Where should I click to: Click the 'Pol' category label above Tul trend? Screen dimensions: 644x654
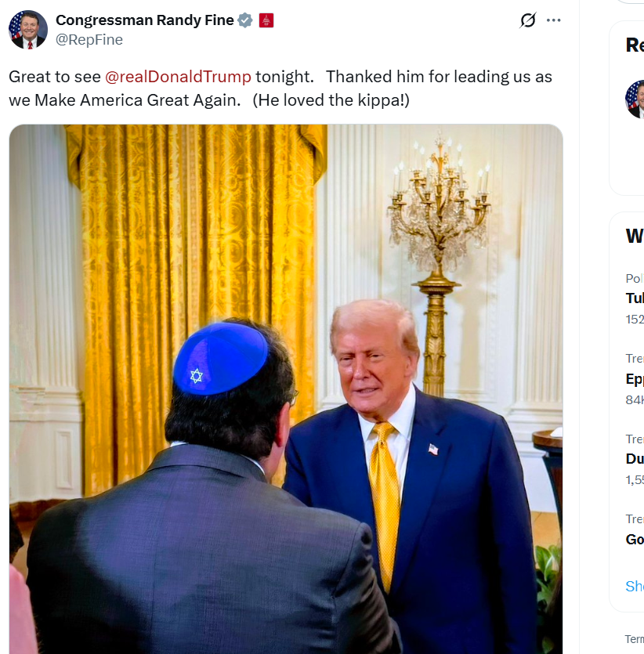pos(635,278)
